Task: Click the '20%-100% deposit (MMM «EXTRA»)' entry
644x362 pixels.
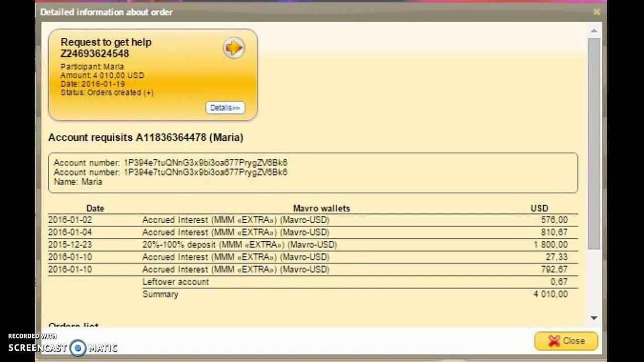Action: click(x=239, y=245)
